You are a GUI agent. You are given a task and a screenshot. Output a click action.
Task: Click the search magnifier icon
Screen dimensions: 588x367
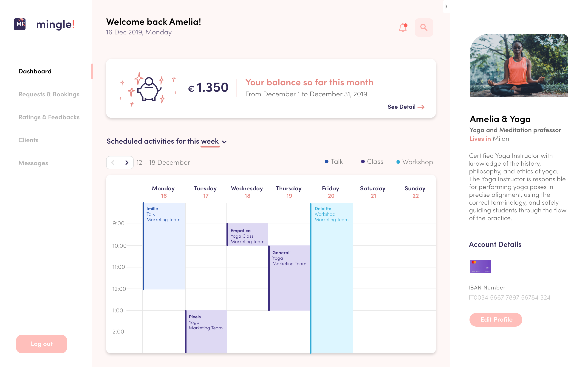pyautogui.click(x=424, y=28)
